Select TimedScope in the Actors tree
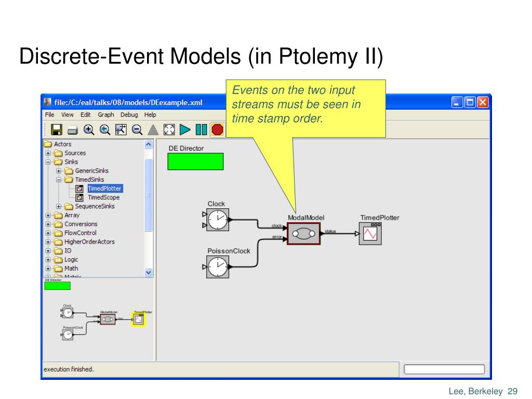The height and width of the screenshot is (399, 532). tap(103, 197)
